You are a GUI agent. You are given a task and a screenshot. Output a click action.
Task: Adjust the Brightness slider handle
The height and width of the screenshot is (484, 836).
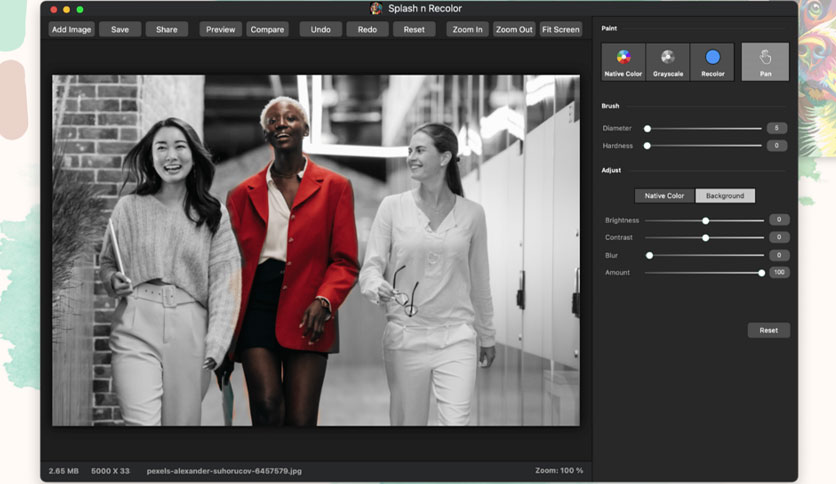click(705, 220)
